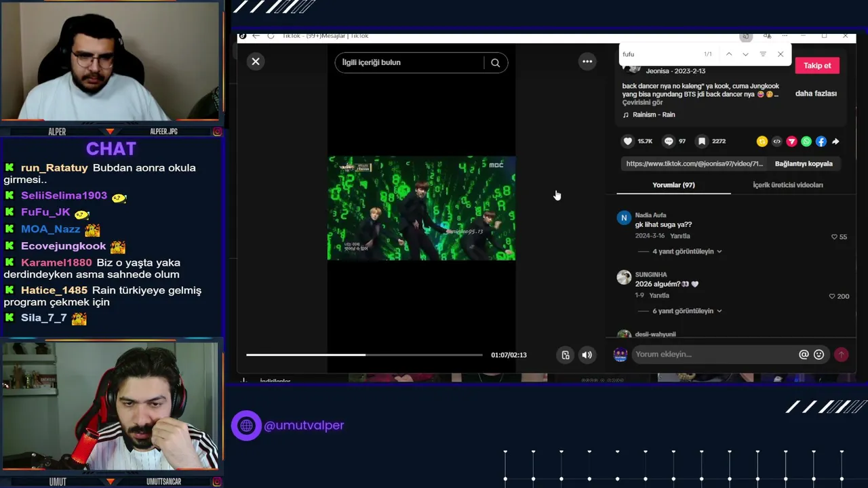
Task: Click chat username 'Sila_7_7'
Action: [x=44, y=318]
